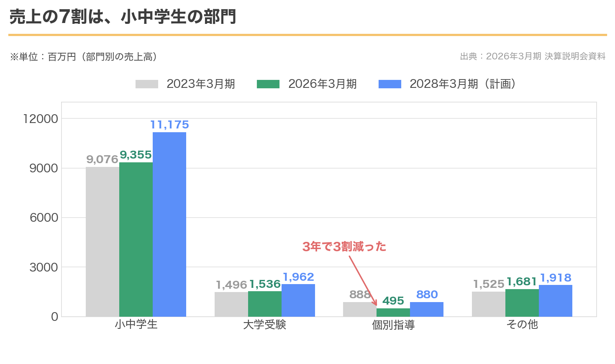This screenshot has height=364, width=615.
Task: Select the data label 1,918
Action: tap(556, 278)
